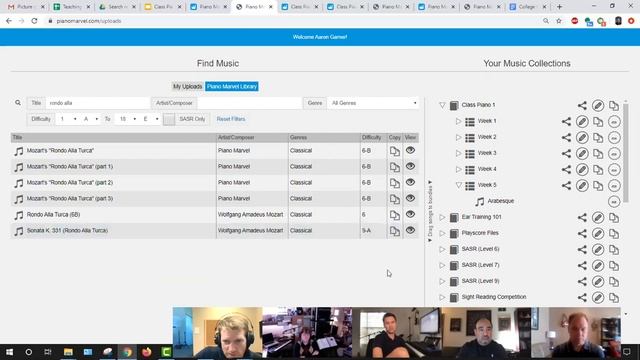The image size is (640, 360).
Task: Open Firefox from the taskbar
Action: coord(147,352)
